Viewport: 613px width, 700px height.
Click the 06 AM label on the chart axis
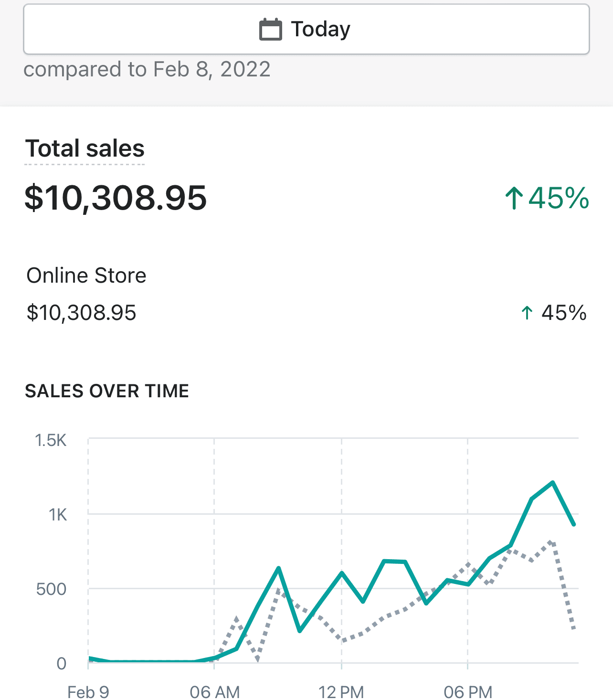(214, 691)
